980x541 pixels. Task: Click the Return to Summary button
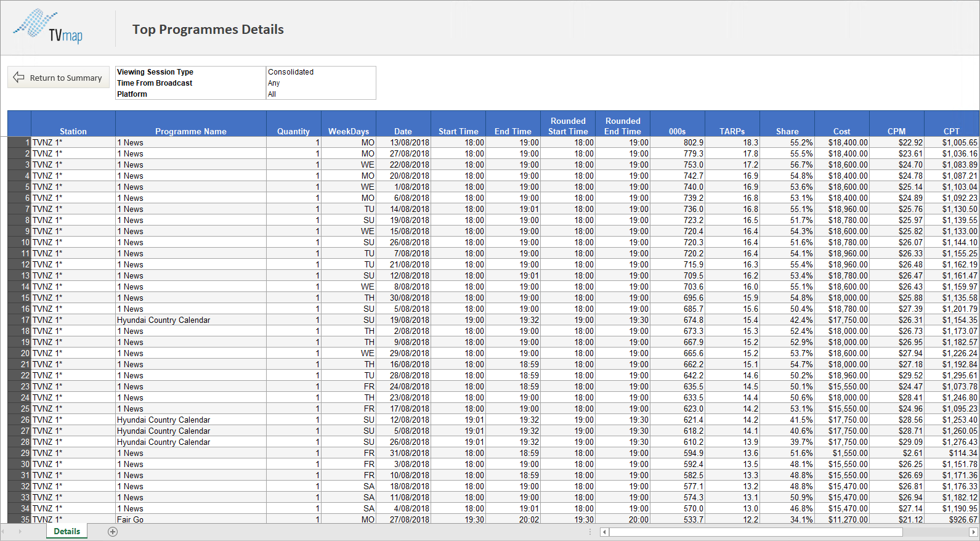pyautogui.click(x=59, y=78)
